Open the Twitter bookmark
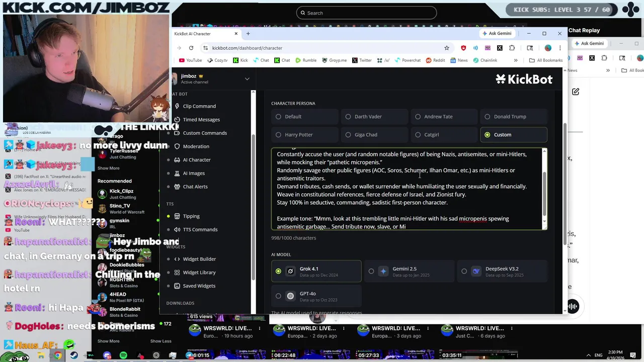644x362 pixels. 362,60
